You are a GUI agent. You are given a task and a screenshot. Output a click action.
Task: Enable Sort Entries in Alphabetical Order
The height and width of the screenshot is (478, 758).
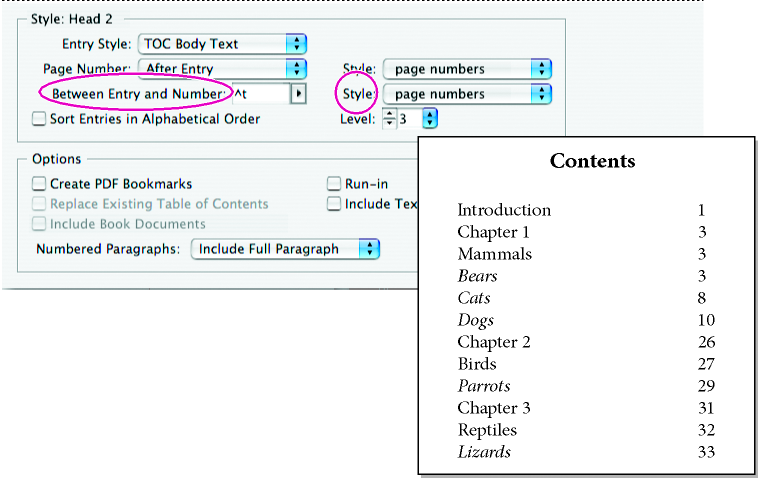pyautogui.click(x=40, y=119)
